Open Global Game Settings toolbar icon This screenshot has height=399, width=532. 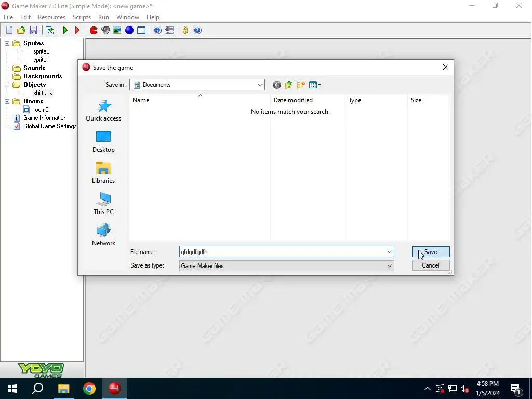coord(169,30)
